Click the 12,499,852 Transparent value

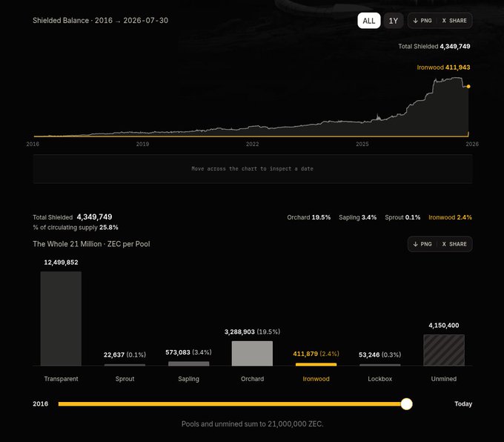(61, 263)
